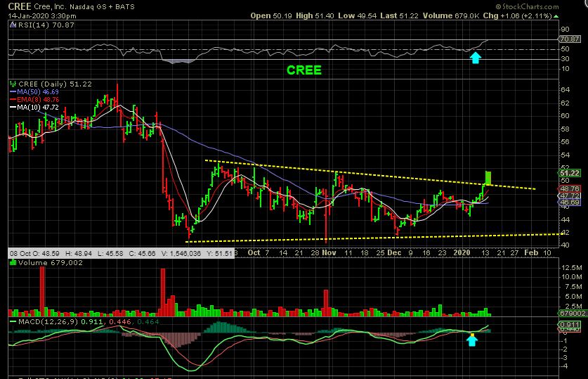
Task: Click the Dec label on the date axis
Action: tap(394, 253)
